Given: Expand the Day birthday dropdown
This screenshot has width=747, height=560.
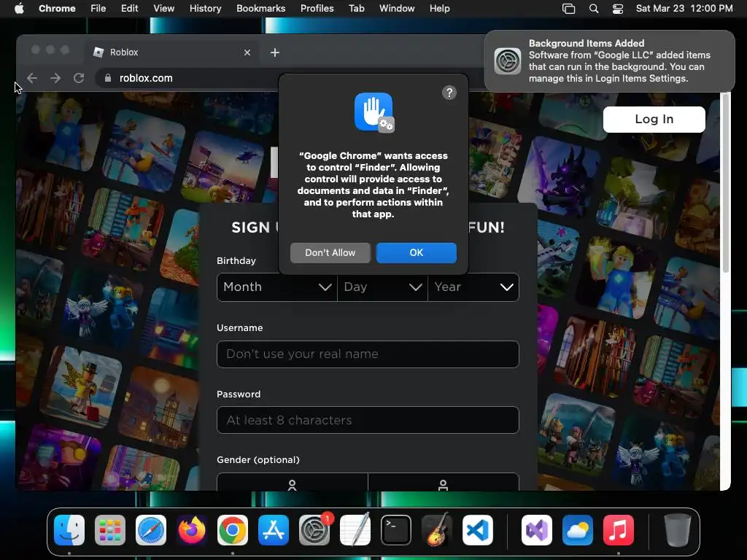Looking at the screenshot, I should [382, 287].
